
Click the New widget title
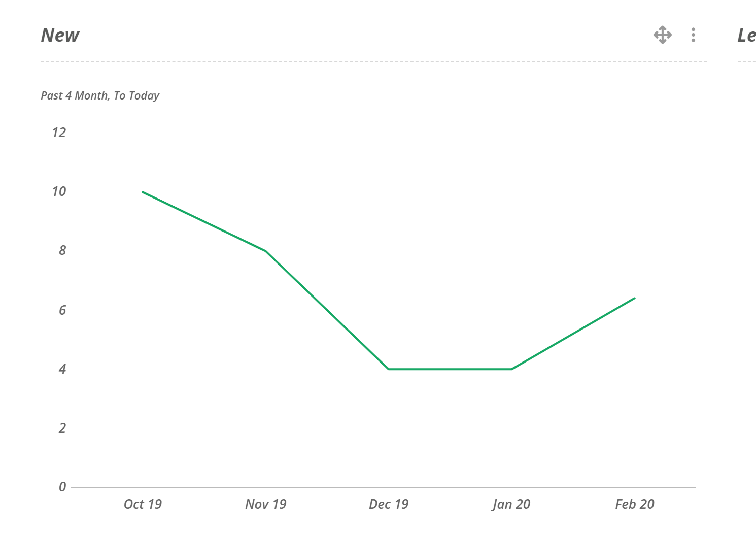[x=60, y=36]
